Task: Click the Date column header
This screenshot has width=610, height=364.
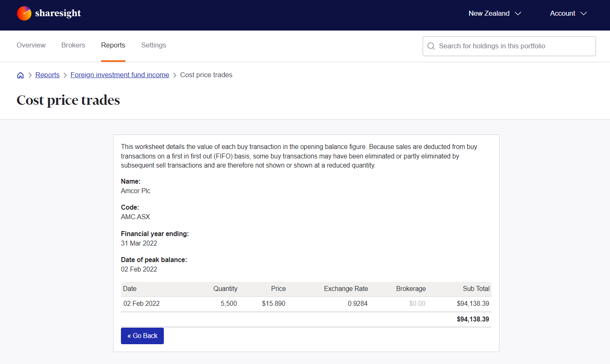Action: (x=130, y=289)
